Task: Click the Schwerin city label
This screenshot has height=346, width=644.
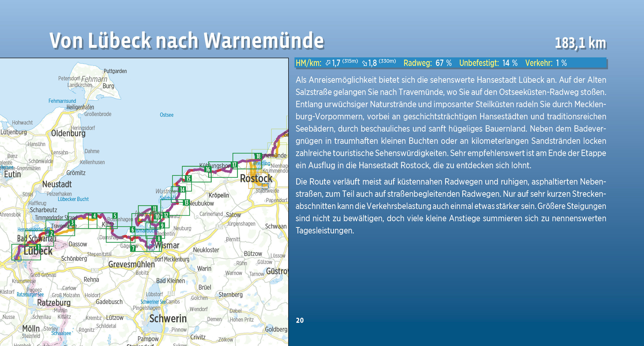Action: [168, 319]
